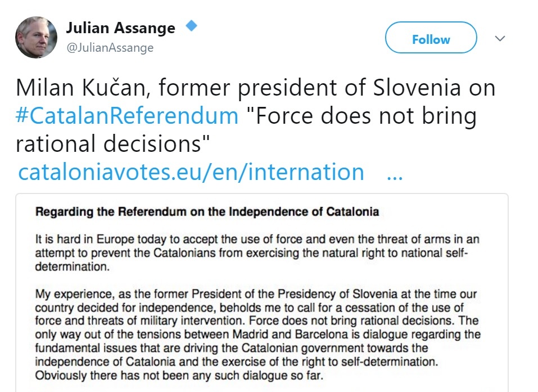Image resolution: width=538 pixels, height=392 pixels.
Task: Click Julian Assange's profile avatar photo
Action: click(x=36, y=37)
